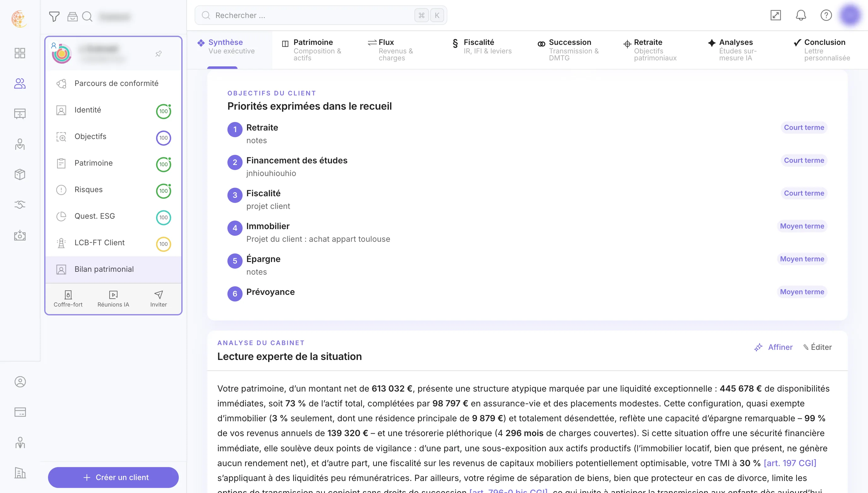
Task: Switch to the Flux tab
Action: (x=400, y=50)
